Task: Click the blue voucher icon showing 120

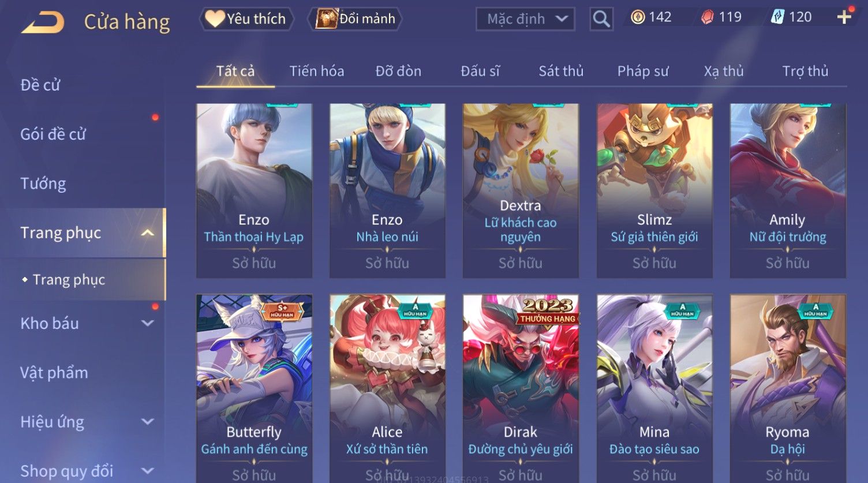Action: [777, 17]
